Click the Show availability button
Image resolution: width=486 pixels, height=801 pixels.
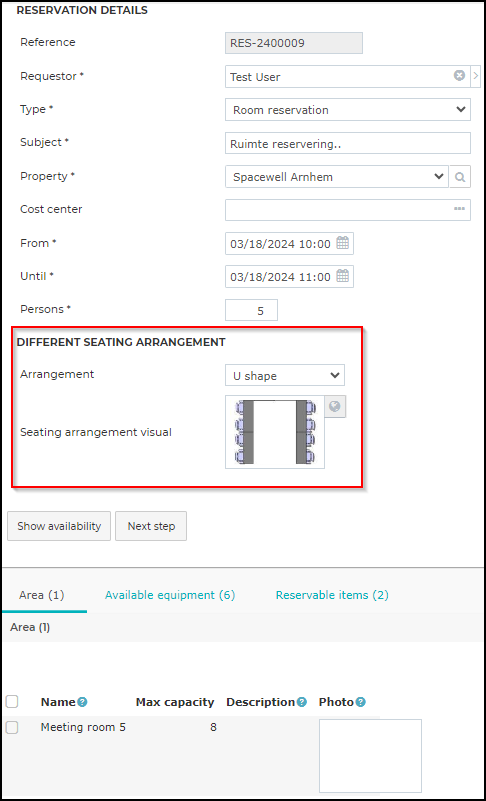tap(59, 526)
